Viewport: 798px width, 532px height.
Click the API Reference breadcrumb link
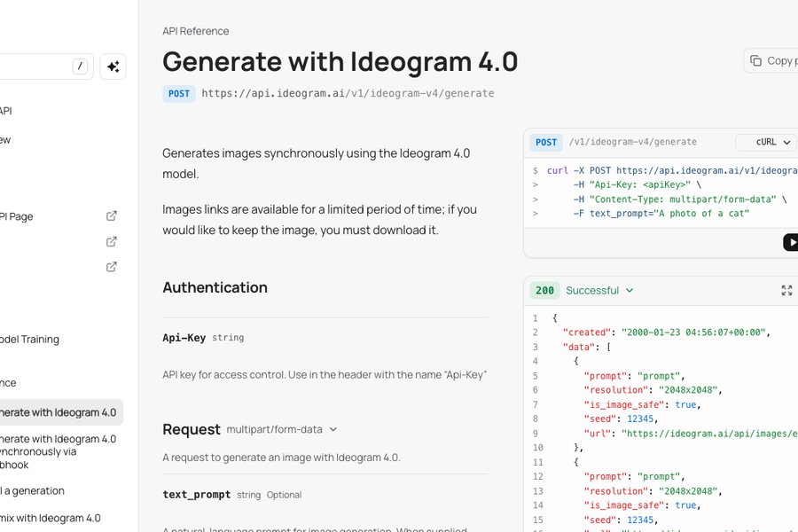coord(195,31)
